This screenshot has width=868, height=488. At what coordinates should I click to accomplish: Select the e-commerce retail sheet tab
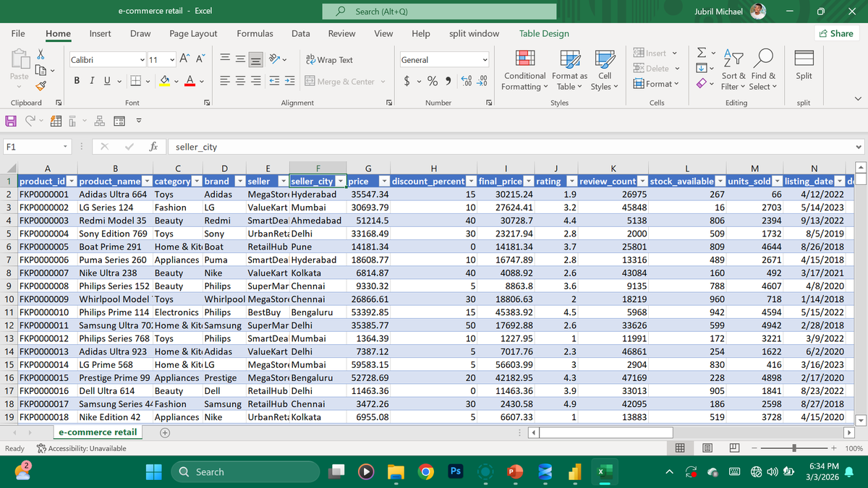[96, 432]
